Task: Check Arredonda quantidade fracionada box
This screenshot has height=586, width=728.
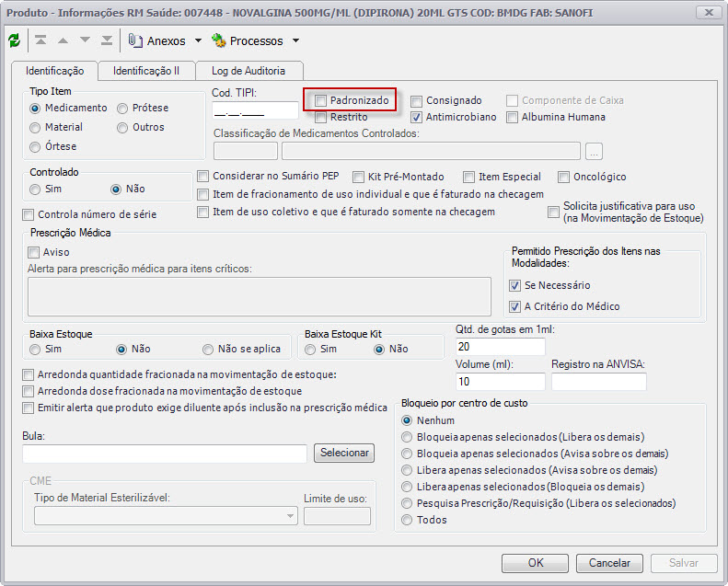Action: [x=29, y=374]
